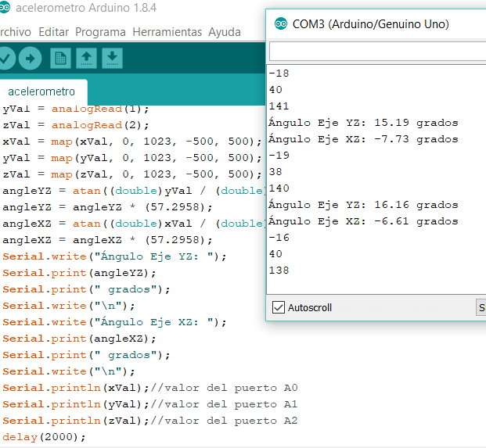
Task: Click the line 'Ángulo Eje YZ: 15.19 grados'
Action: [x=363, y=123]
